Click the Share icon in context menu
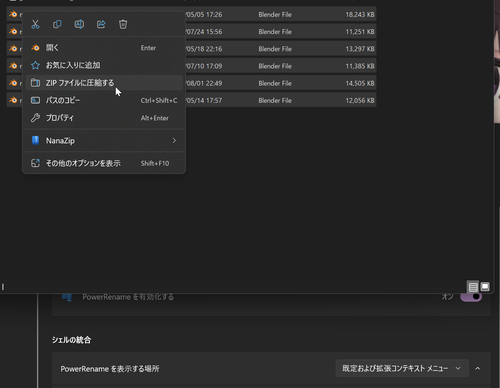Image resolution: width=500 pixels, height=388 pixels. tap(101, 24)
